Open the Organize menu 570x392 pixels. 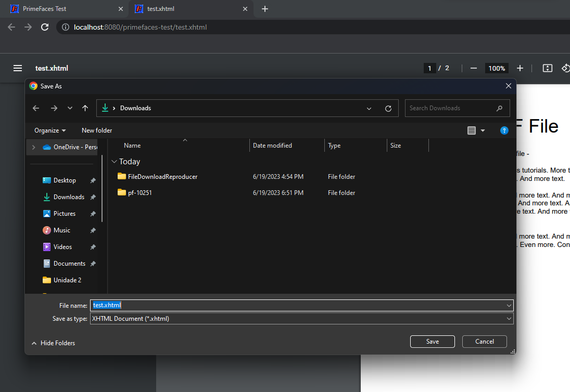coord(49,130)
